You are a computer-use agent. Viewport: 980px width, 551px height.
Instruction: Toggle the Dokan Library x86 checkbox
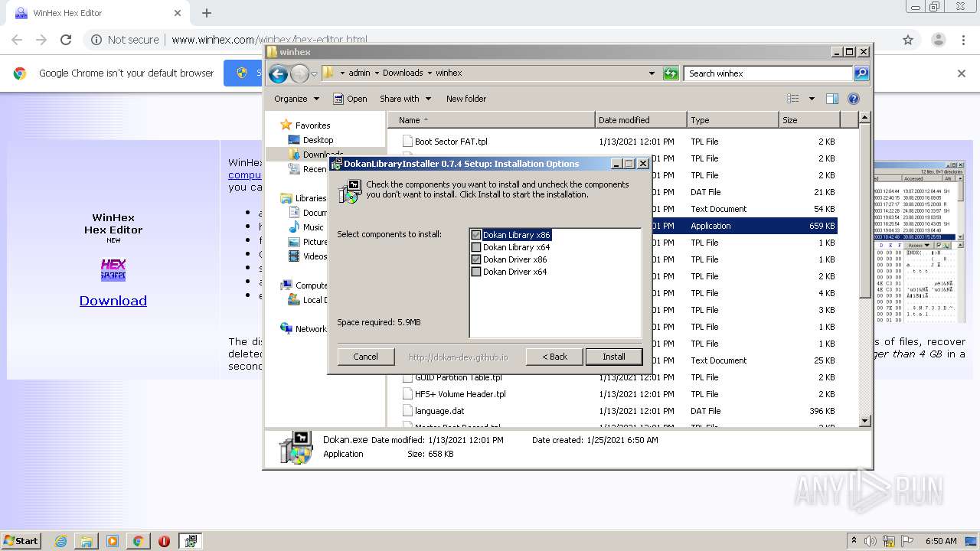coord(476,235)
